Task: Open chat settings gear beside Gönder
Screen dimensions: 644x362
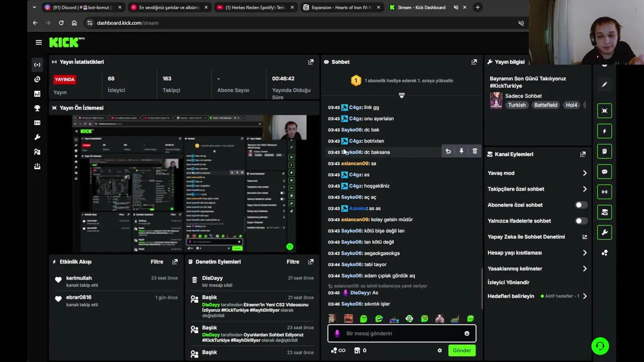Action: pos(439,350)
